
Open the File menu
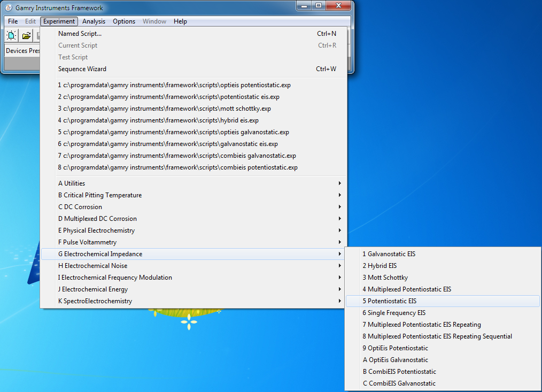click(x=13, y=21)
